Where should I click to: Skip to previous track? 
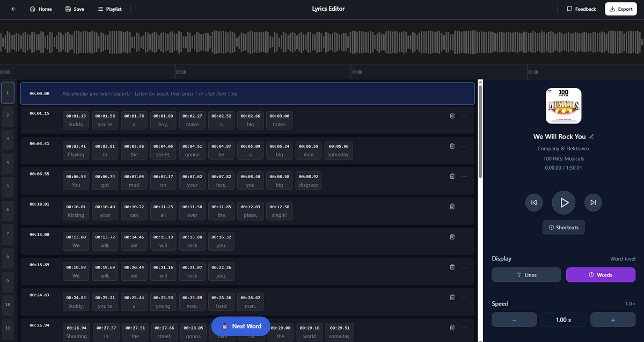tap(534, 202)
